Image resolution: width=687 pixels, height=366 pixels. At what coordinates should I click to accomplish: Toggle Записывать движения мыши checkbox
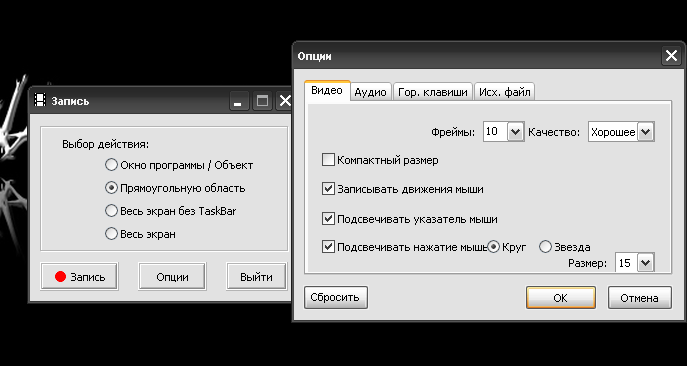[x=328, y=189]
